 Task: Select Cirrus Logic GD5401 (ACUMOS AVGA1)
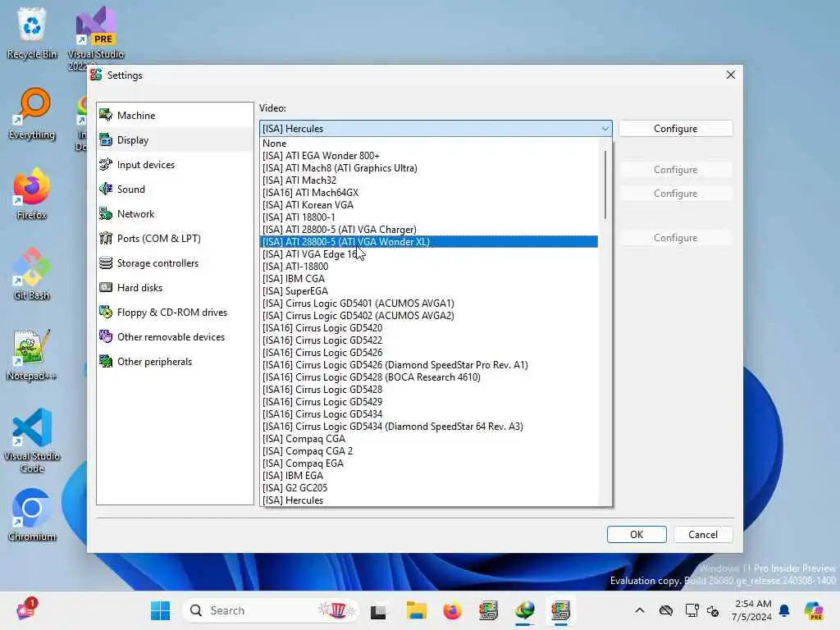pyautogui.click(x=429, y=304)
